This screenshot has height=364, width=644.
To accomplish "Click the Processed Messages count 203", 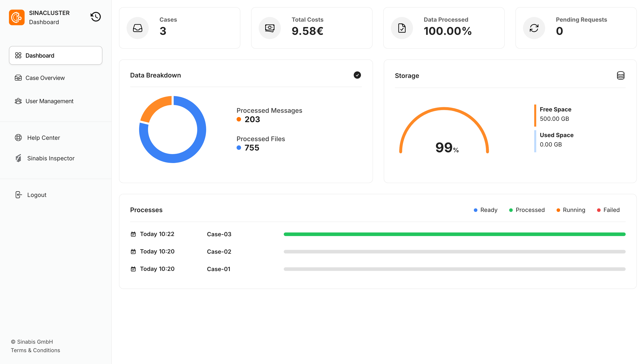I will (x=252, y=119).
